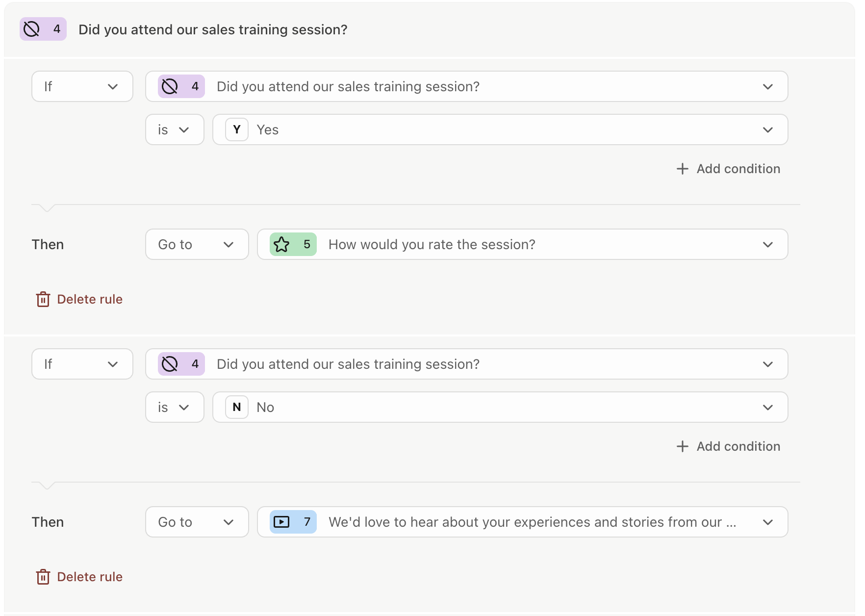
Task: Open destination dropdown for question 7 video
Action: pyautogui.click(x=523, y=522)
